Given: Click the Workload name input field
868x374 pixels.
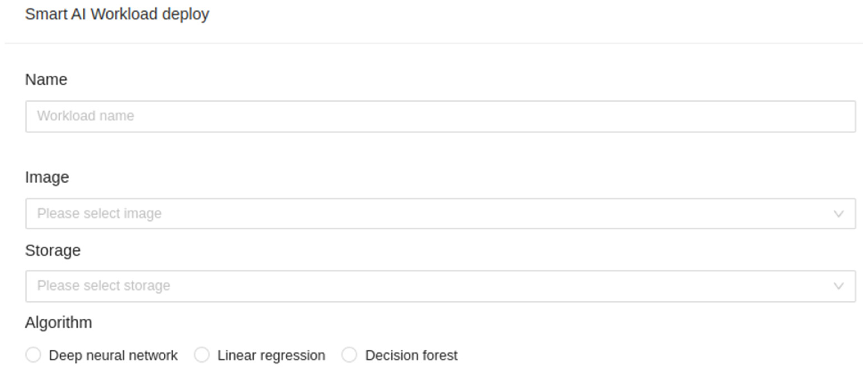Looking at the screenshot, I should coord(440,116).
